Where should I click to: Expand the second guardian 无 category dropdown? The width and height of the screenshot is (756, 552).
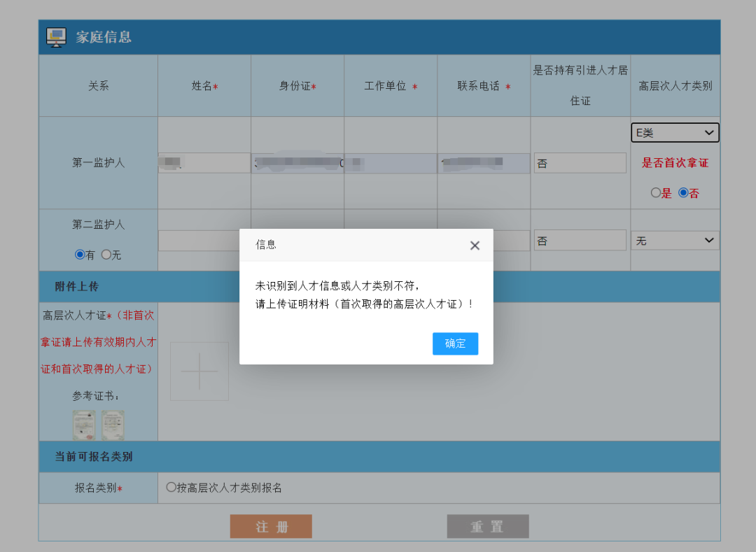coord(675,241)
